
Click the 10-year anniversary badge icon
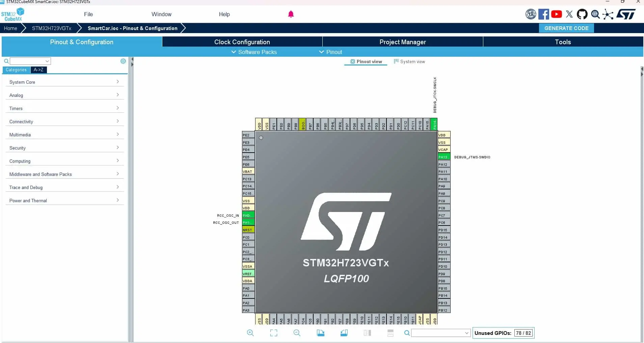[531, 14]
